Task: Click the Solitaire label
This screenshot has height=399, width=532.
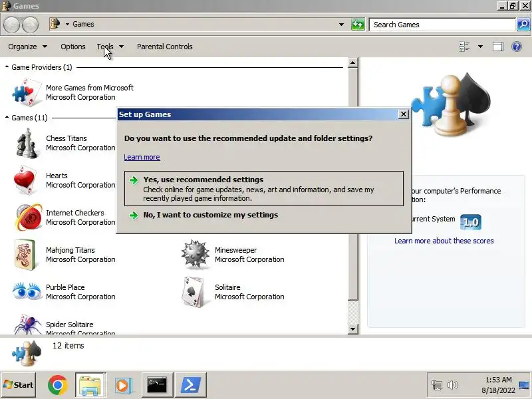Action: pos(227,287)
